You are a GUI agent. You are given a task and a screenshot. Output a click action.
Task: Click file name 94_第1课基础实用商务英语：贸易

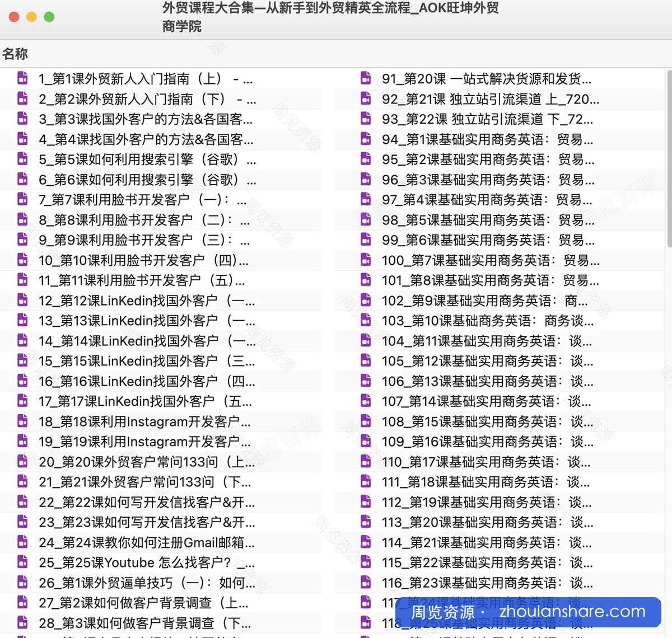coord(488,139)
